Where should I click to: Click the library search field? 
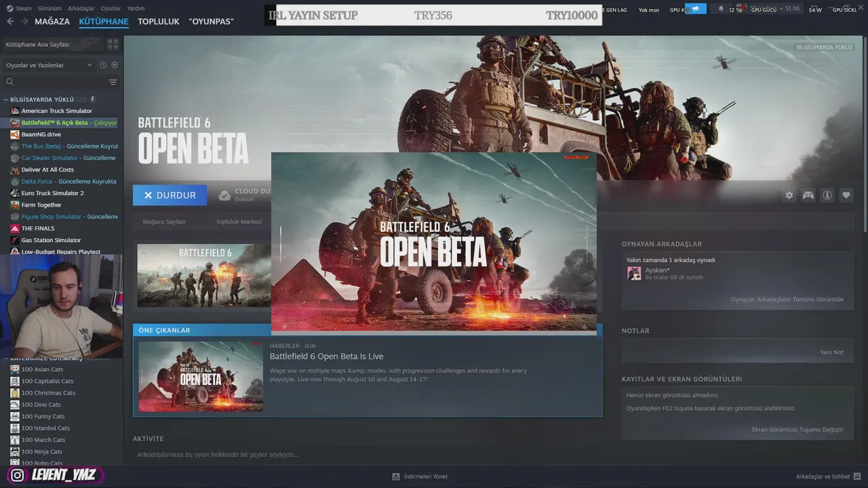pyautogui.click(x=60, y=82)
